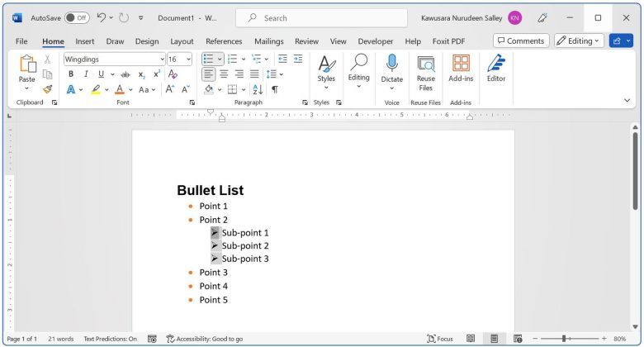Screen dimensions: 644x347
Task: Open the font name Wingdings dropdown
Action: click(x=162, y=59)
